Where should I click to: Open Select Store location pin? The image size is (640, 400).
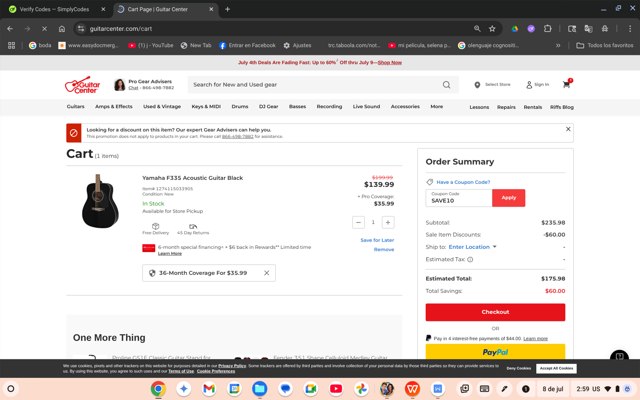[477, 85]
